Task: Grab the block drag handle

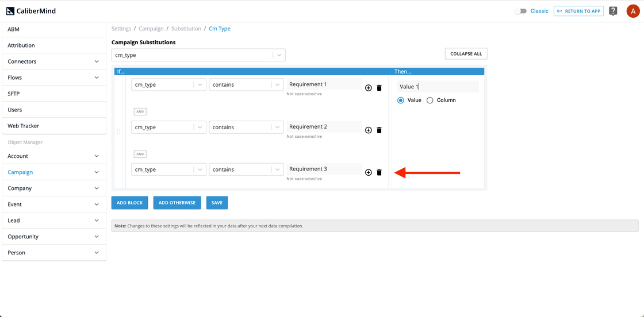Action: click(118, 132)
